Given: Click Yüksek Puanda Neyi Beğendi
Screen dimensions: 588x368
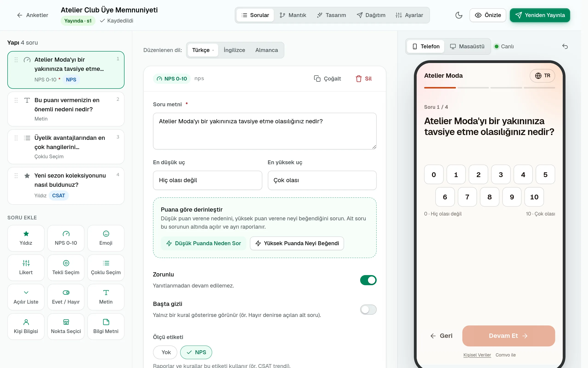Looking at the screenshot, I should pyautogui.click(x=297, y=243).
